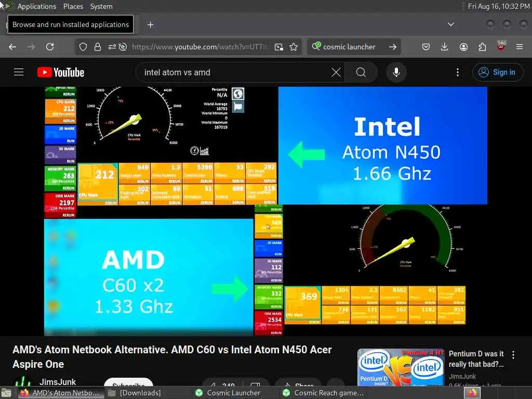The height and width of the screenshot is (399, 532).
Task: Start voice search with the microphone
Action: point(396,72)
